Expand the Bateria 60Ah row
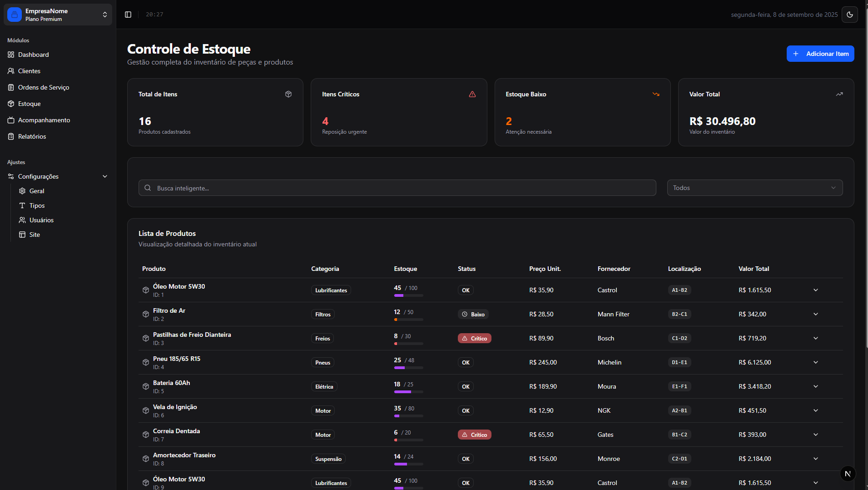 (x=816, y=386)
